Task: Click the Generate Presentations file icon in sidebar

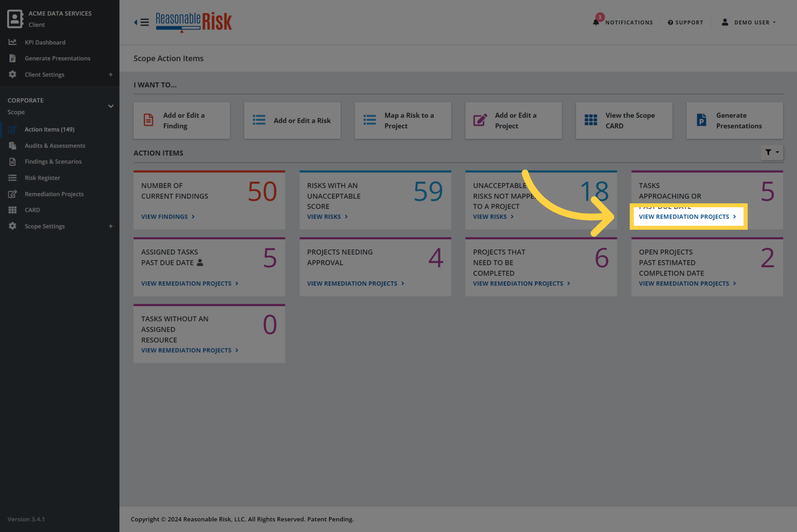Action: 13,58
